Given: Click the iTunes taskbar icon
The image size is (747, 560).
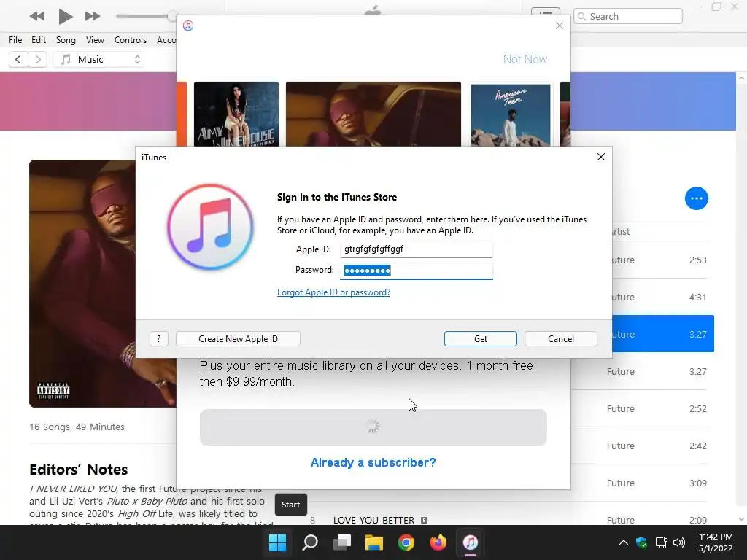Looking at the screenshot, I should (x=471, y=542).
